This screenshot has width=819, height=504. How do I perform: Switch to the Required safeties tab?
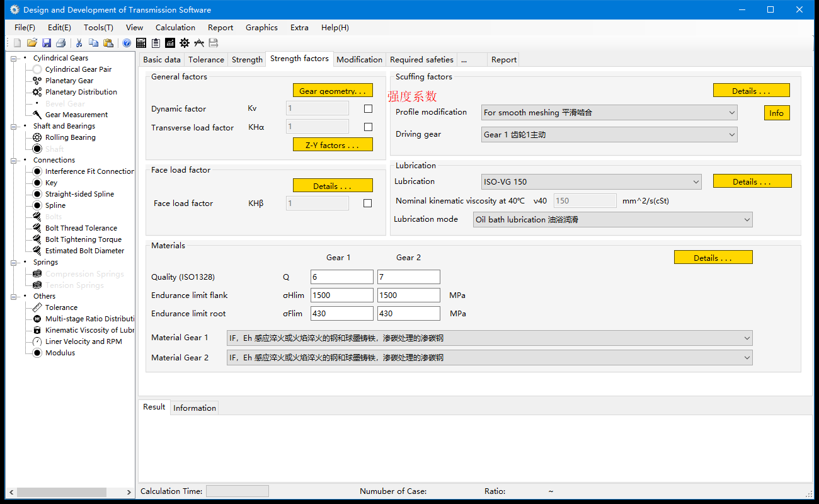pyautogui.click(x=421, y=60)
